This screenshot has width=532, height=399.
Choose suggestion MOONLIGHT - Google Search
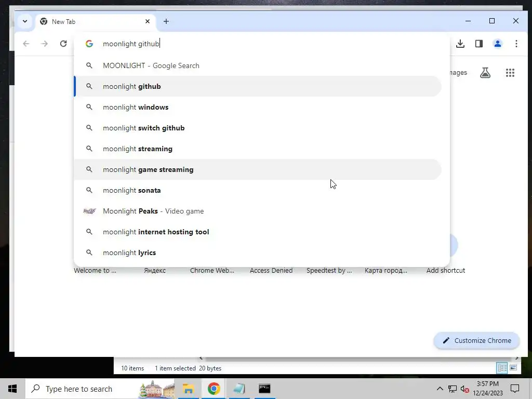click(258, 65)
